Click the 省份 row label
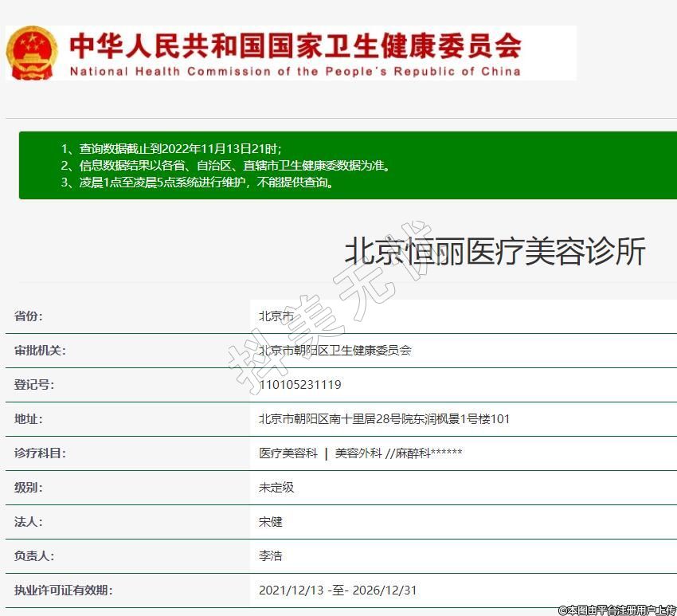 coord(29,316)
